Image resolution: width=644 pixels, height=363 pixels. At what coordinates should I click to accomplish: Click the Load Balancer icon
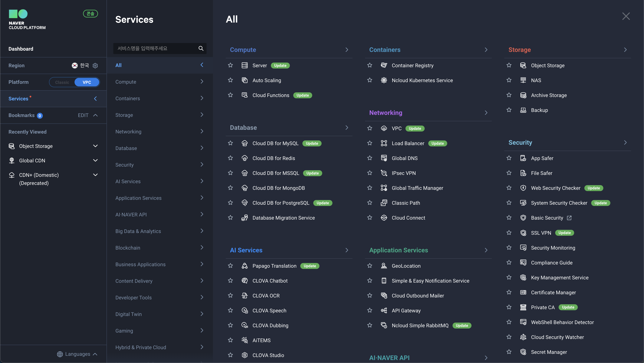[384, 143]
